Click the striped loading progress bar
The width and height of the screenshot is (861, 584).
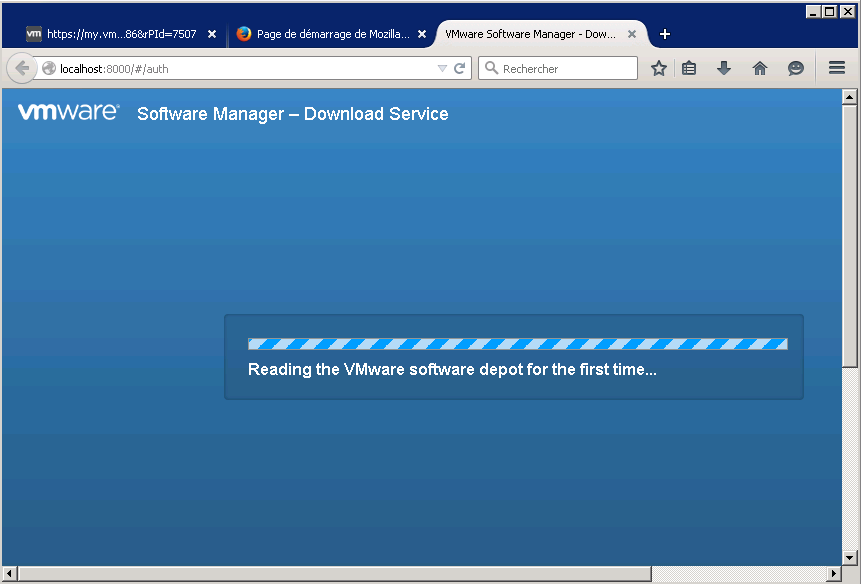click(518, 344)
